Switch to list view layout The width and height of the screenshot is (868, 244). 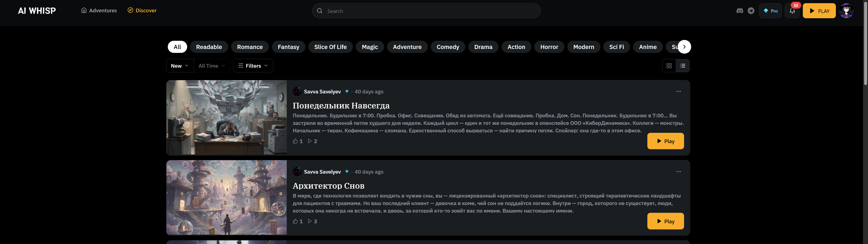coord(683,66)
